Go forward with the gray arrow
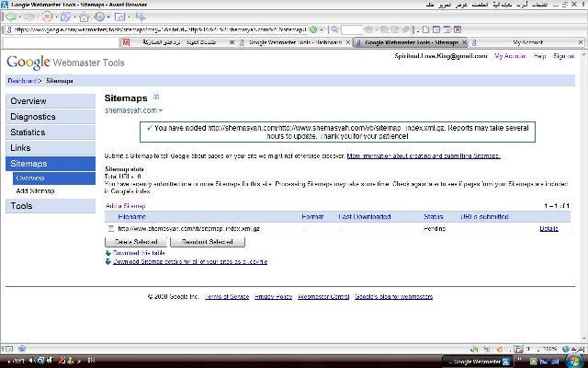The height and width of the screenshot is (368, 588). click(28, 17)
